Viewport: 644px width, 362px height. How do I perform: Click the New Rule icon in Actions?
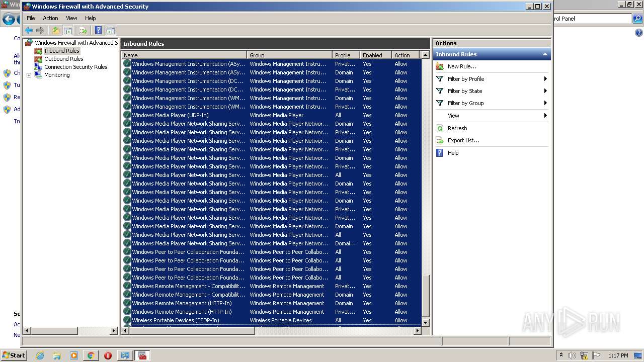pyautogui.click(x=440, y=66)
